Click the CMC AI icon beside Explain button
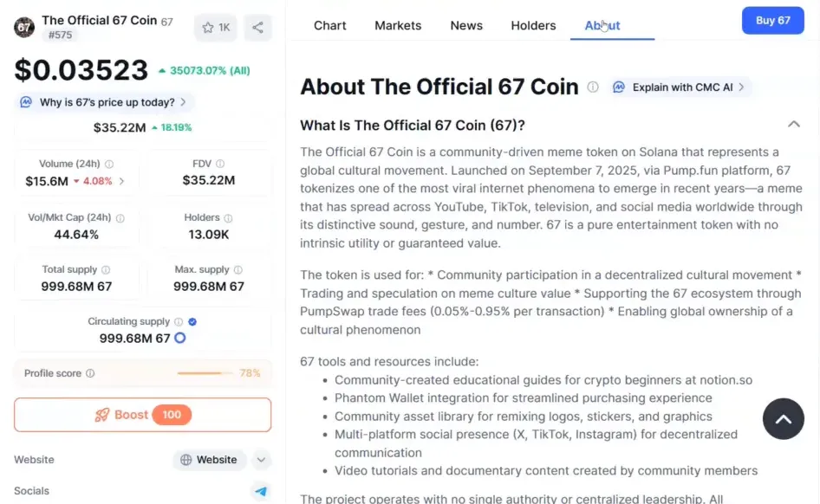This screenshot has width=820, height=504. click(x=619, y=87)
